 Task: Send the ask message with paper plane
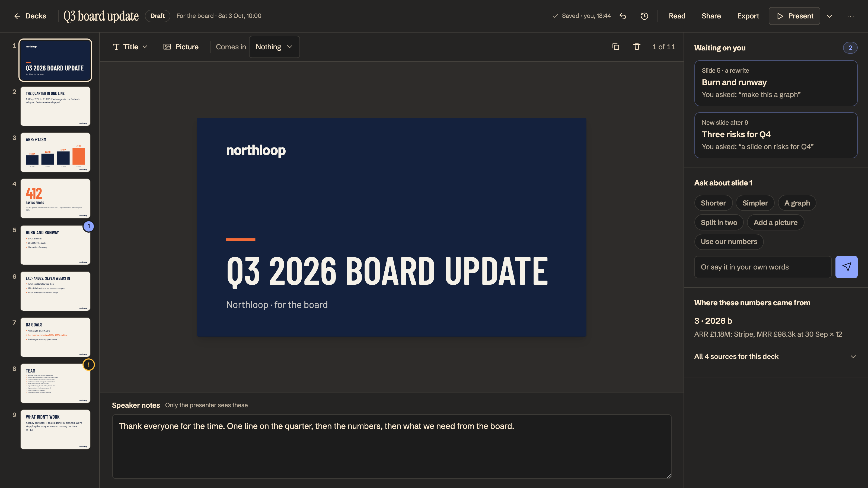pos(846,267)
